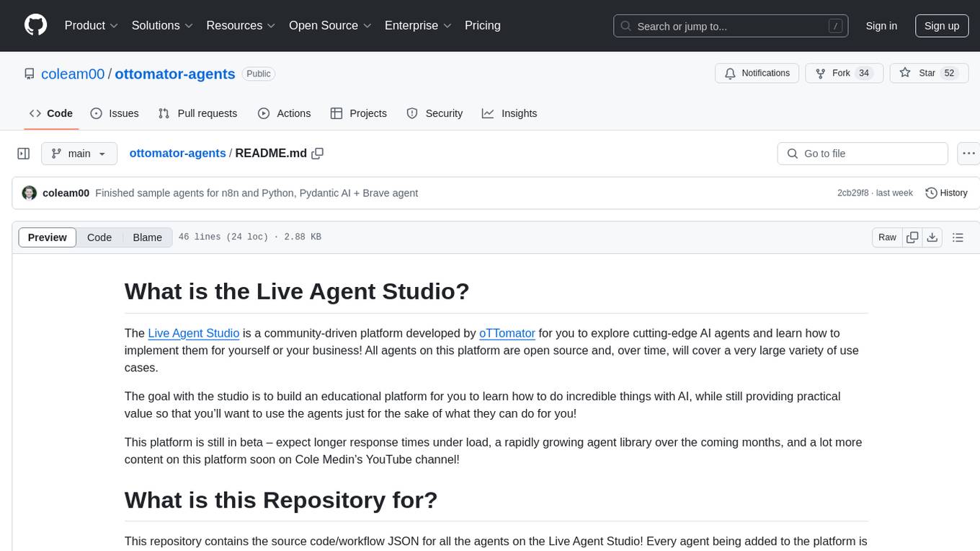Viewport: 980px width, 551px height.
Task: Open the Issues tab
Action: [115, 113]
